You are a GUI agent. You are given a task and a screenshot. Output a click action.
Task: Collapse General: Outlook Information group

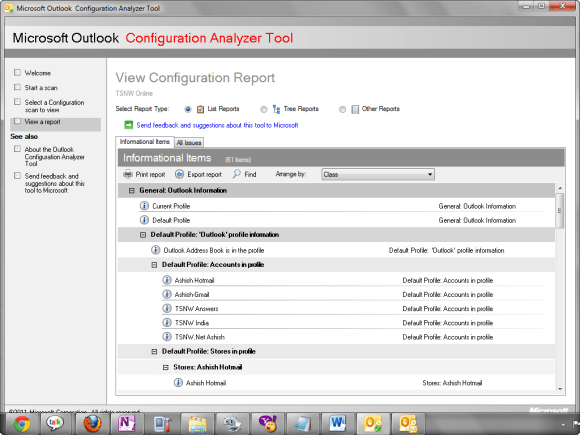click(131, 190)
